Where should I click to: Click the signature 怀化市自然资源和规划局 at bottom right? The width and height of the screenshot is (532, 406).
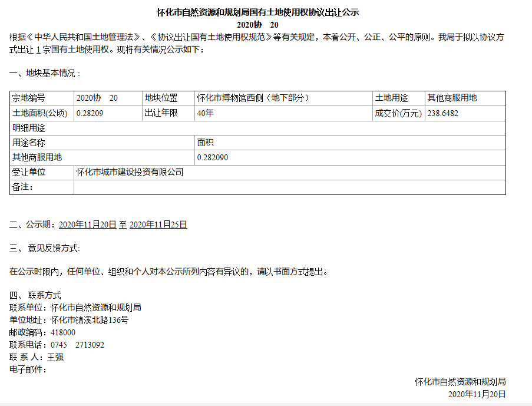(x=460, y=382)
